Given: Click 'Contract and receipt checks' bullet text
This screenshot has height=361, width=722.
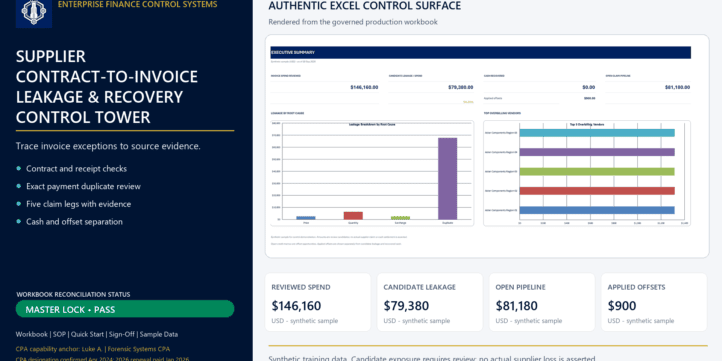Looking at the screenshot, I should click(76, 169).
